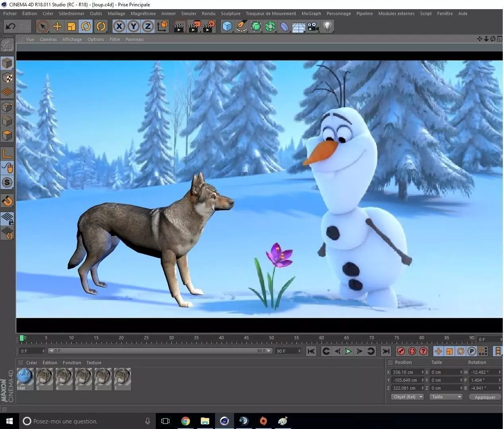Click the end frame 90 F field
The height and width of the screenshot is (429, 504).
coord(289,351)
